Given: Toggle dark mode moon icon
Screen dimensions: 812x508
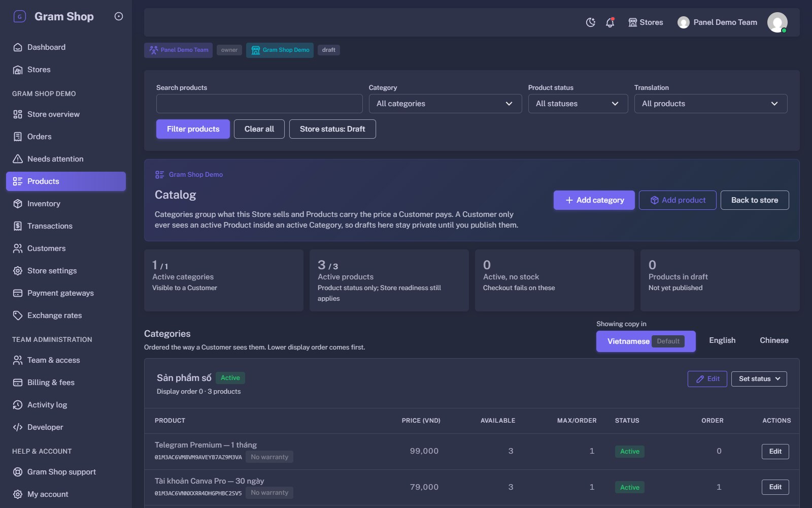Looking at the screenshot, I should click(x=590, y=22).
